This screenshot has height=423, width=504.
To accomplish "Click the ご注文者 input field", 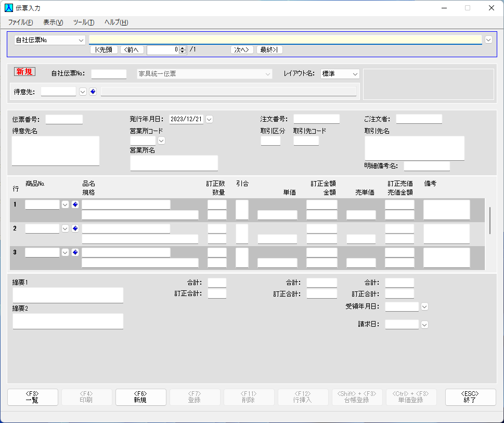I will pos(419,119).
